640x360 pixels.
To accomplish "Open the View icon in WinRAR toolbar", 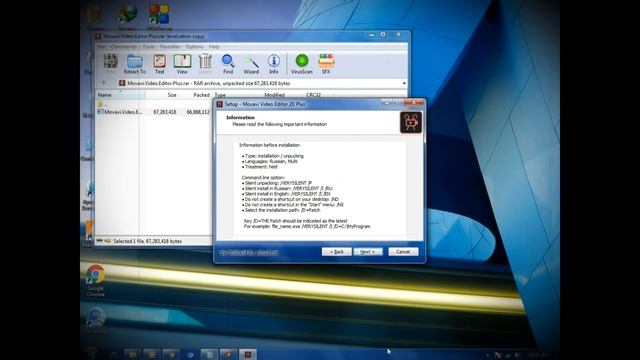I will pos(182,64).
